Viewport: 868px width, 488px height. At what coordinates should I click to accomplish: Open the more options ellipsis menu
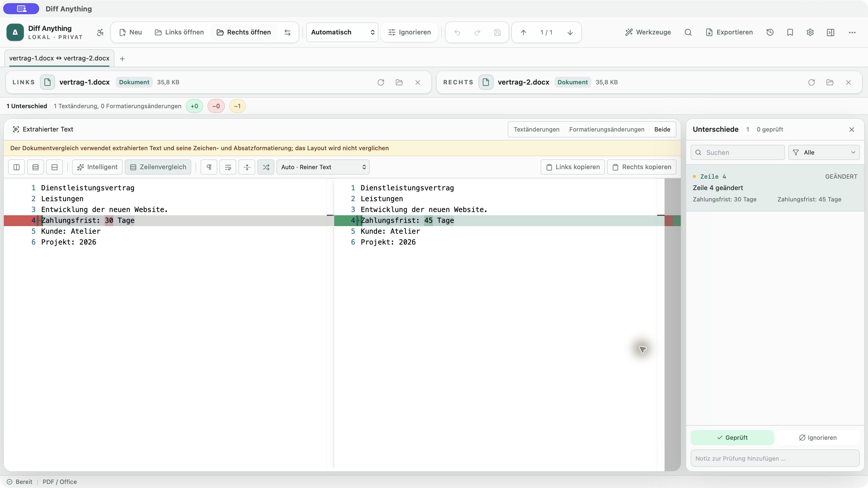point(852,32)
